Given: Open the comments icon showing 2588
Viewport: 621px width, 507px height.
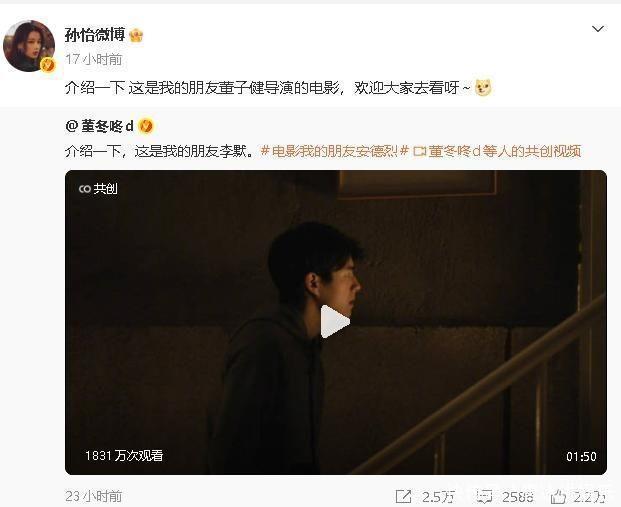Looking at the screenshot, I should [x=484, y=496].
